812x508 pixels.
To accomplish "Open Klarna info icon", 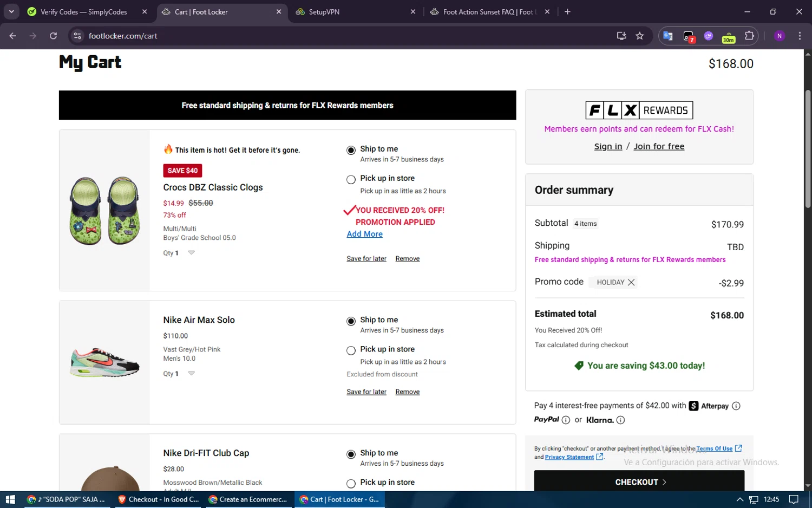I will pyautogui.click(x=620, y=420).
